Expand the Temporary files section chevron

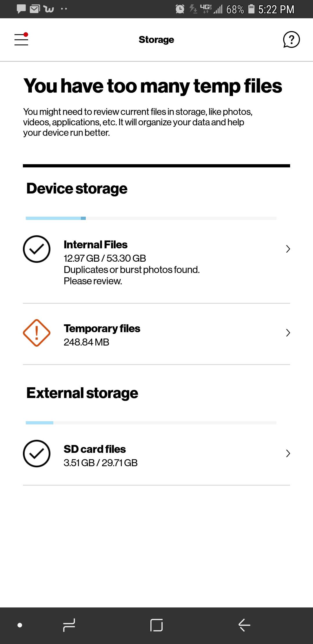pyautogui.click(x=287, y=333)
